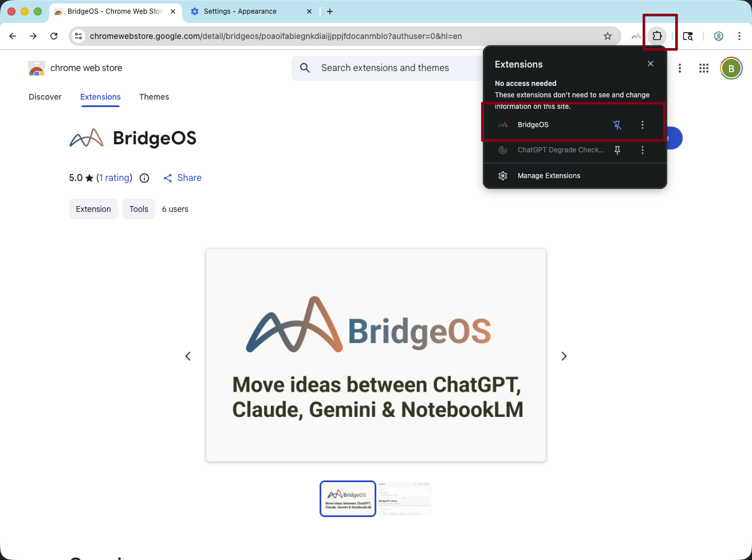Click the Share link
752x560 pixels.
click(x=183, y=178)
